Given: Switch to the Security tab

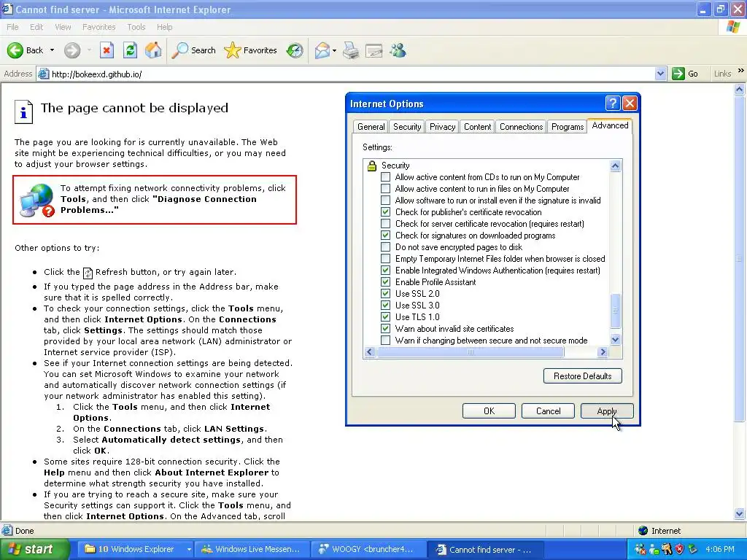Looking at the screenshot, I should [407, 127].
